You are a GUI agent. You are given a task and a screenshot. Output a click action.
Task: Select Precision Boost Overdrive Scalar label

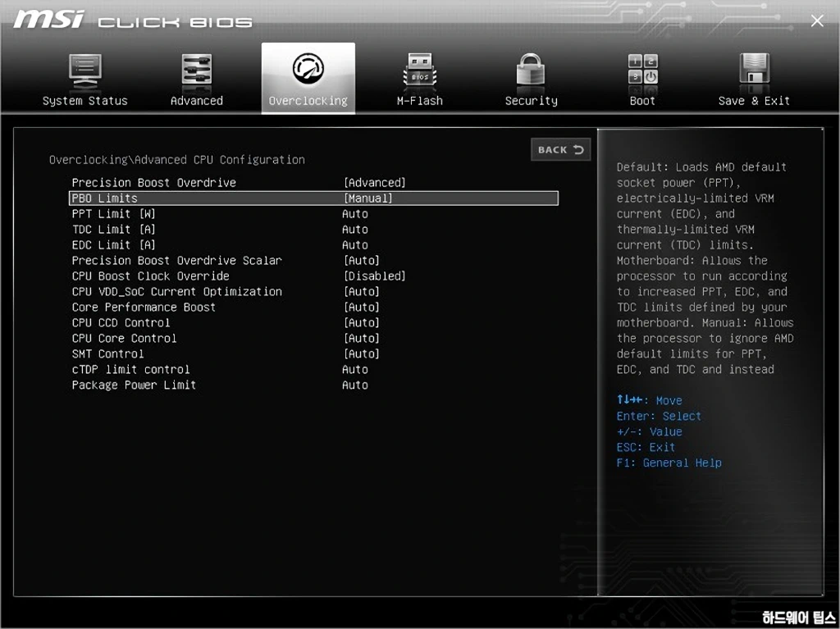coord(177,261)
